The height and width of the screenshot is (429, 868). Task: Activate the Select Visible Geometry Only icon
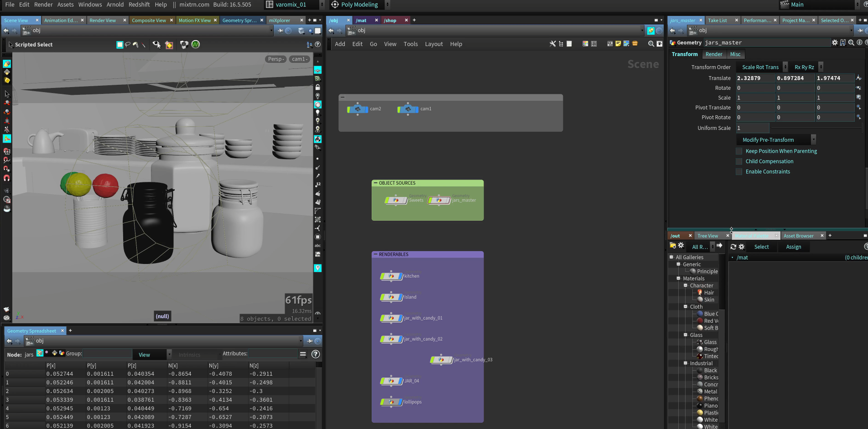coord(157,45)
